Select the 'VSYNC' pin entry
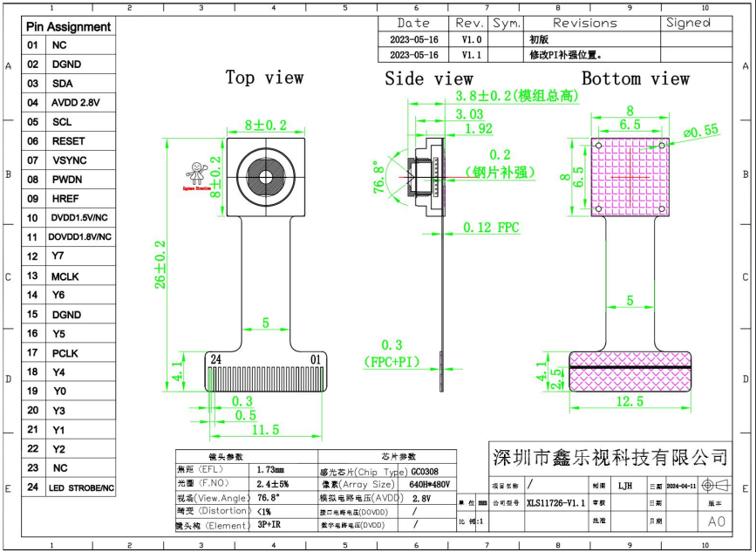Screen dimensions: 756x552 click(x=70, y=160)
